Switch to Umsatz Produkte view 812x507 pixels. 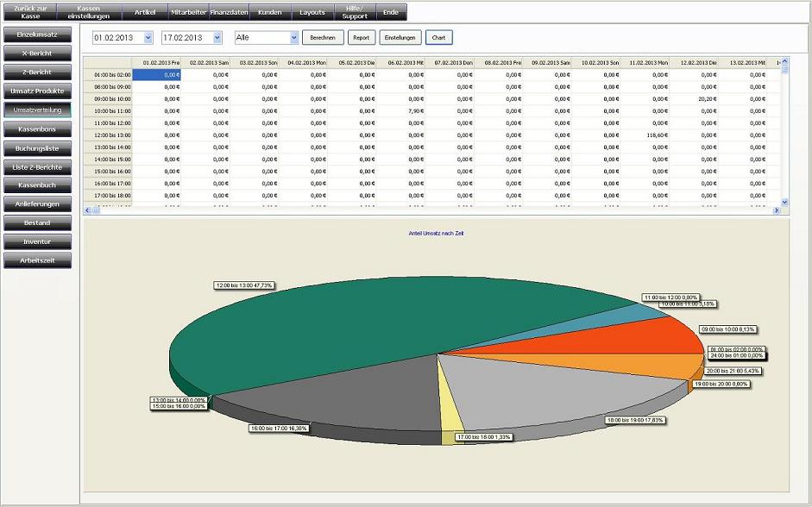point(37,91)
